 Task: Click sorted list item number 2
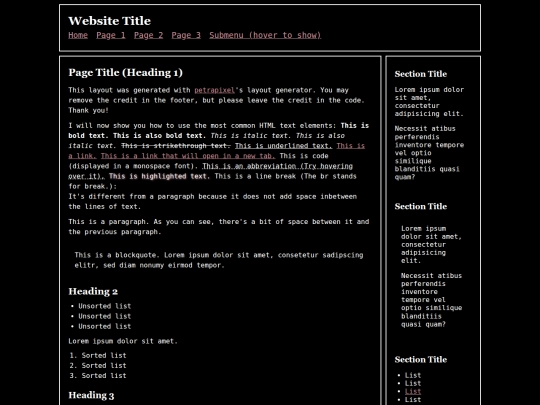coord(104,365)
